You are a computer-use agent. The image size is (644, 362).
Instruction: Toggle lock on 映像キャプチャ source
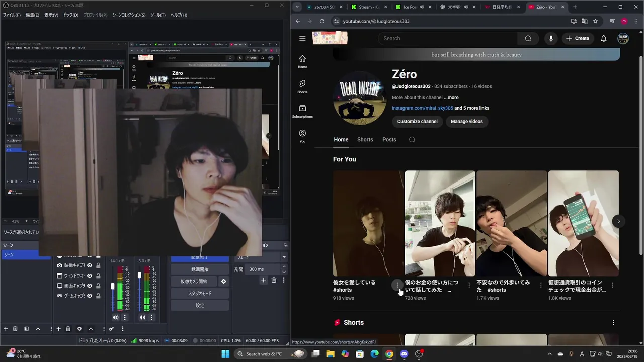(x=98, y=265)
